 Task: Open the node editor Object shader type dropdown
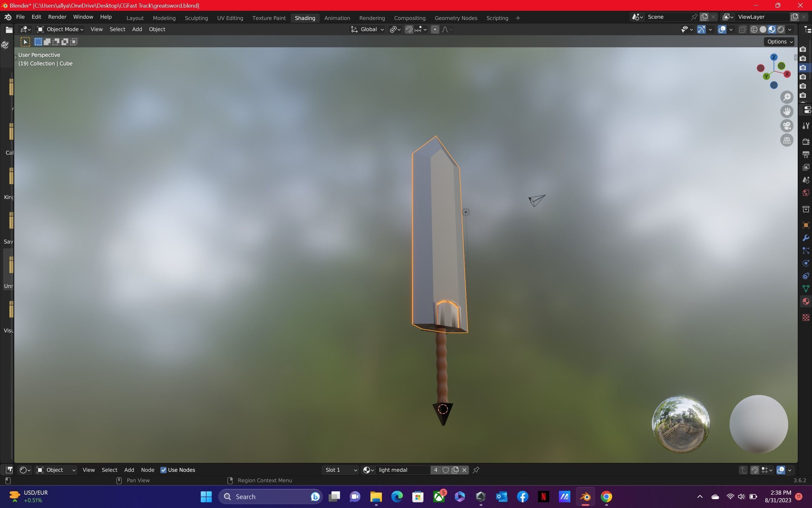56,470
